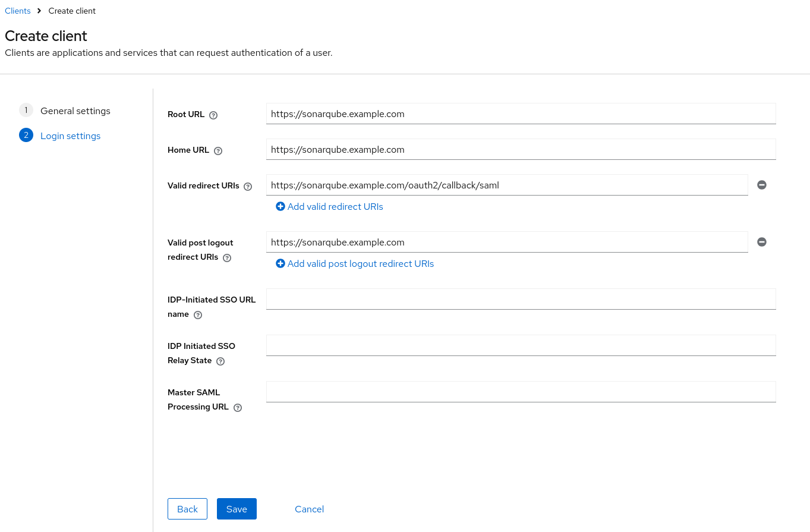Click Add valid redirect URIs
Screen dimensions: 810x532
click(335, 206)
